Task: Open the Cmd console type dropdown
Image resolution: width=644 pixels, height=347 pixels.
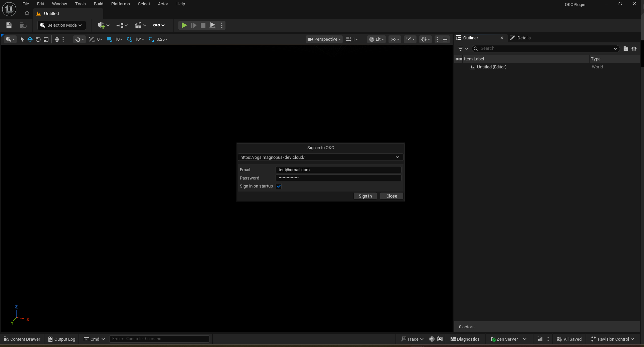Action: (x=94, y=339)
